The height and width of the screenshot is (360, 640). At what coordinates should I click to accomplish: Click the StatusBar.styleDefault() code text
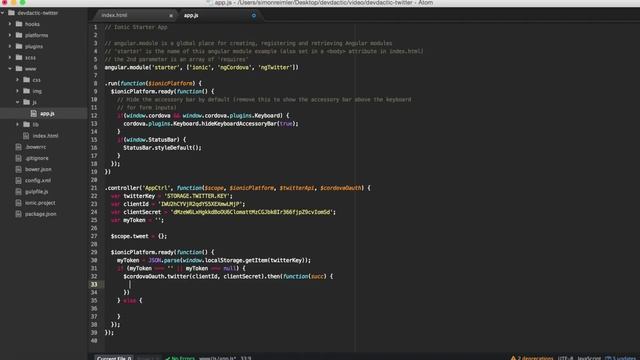click(x=162, y=148)
